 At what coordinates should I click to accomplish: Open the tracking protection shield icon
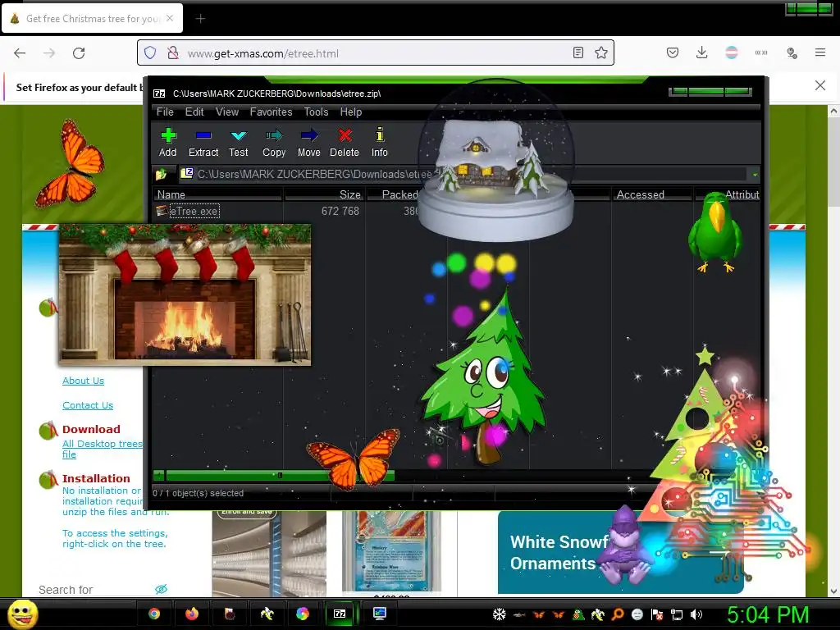coord(150,53)
